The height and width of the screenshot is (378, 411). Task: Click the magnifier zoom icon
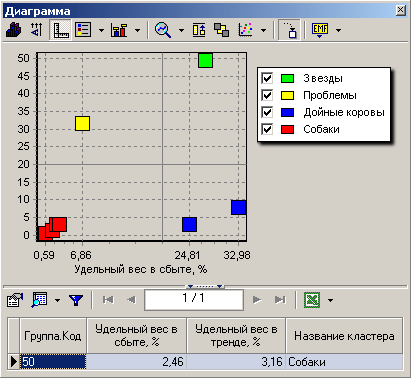163,30
